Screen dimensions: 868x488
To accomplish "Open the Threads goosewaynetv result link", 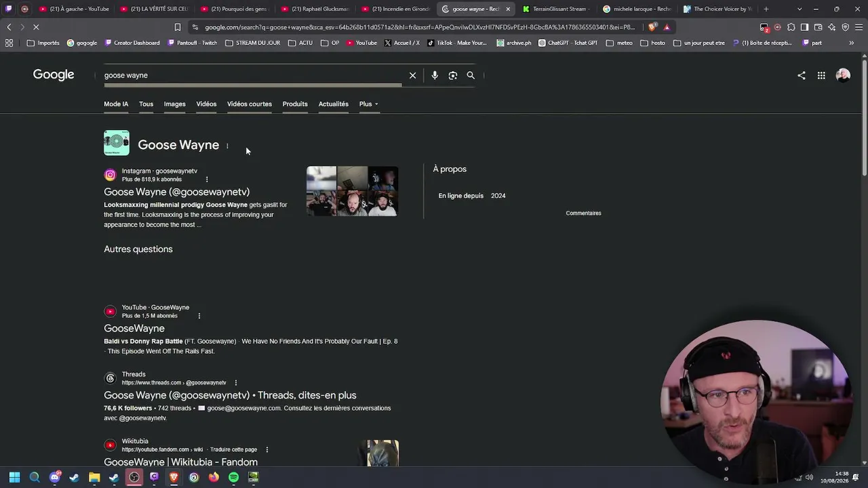I will [230, 395].
